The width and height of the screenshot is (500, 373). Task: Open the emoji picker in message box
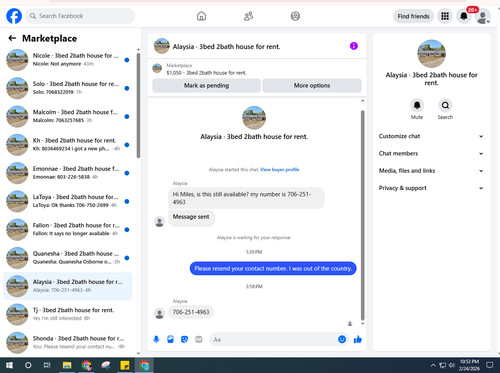tap(342, 339)
